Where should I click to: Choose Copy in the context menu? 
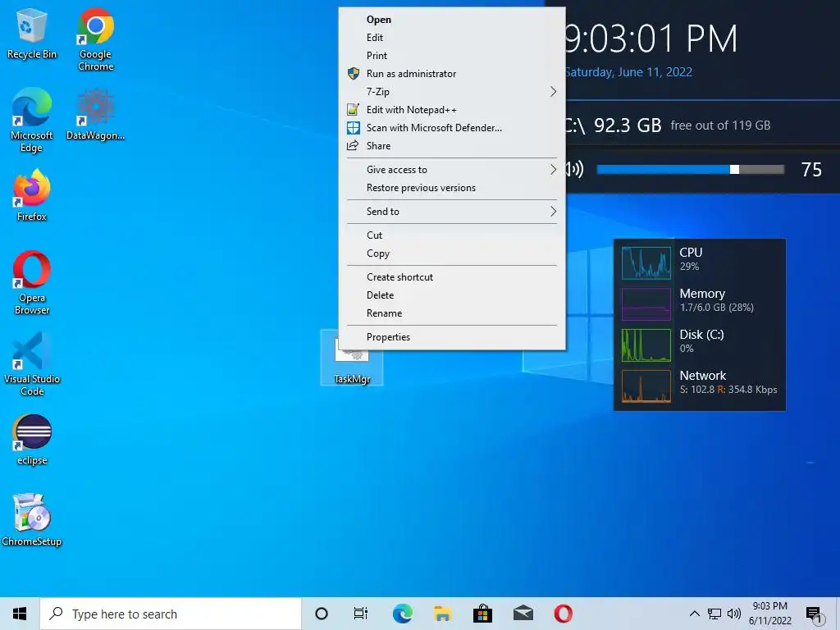pos(452,253)
